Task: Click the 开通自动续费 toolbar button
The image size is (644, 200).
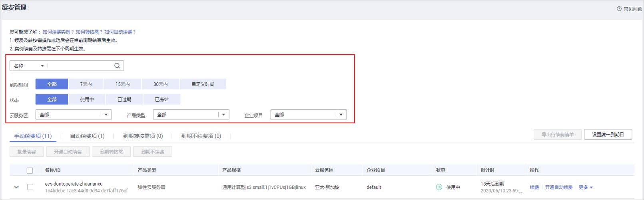Action: (68, 152)
